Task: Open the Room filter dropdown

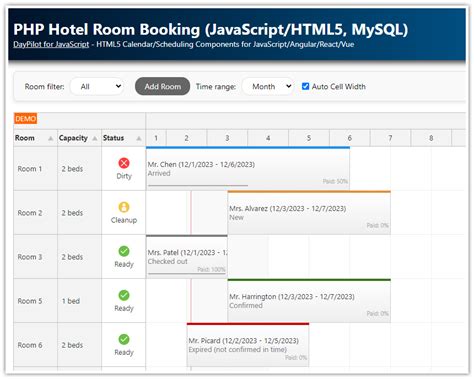Action: pos(97,86)
